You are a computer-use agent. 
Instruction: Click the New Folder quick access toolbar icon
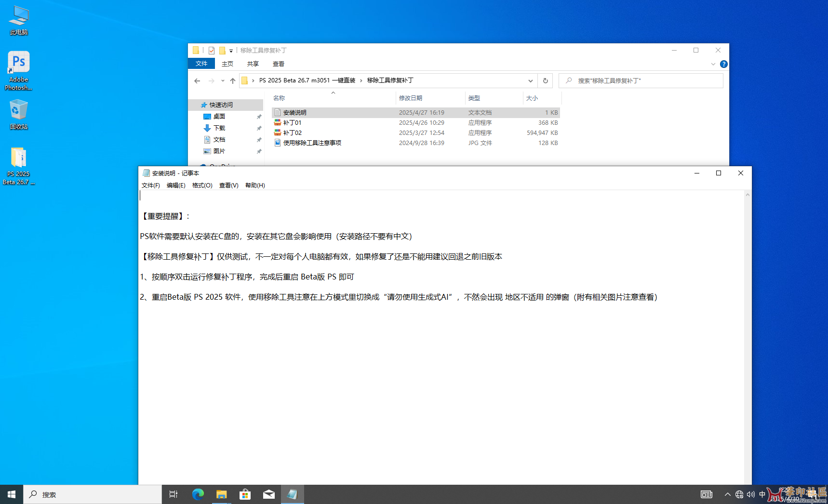point(222,50)
